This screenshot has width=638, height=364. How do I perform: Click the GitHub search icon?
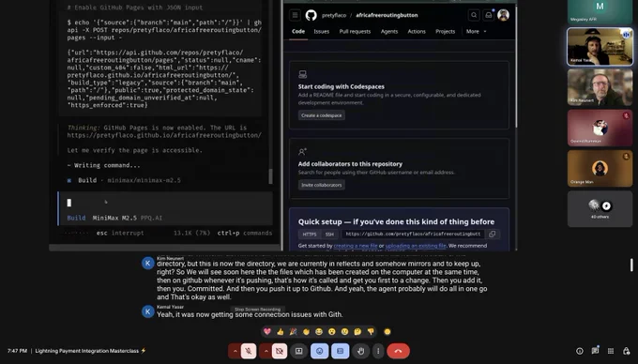click(x=474, y=15)
